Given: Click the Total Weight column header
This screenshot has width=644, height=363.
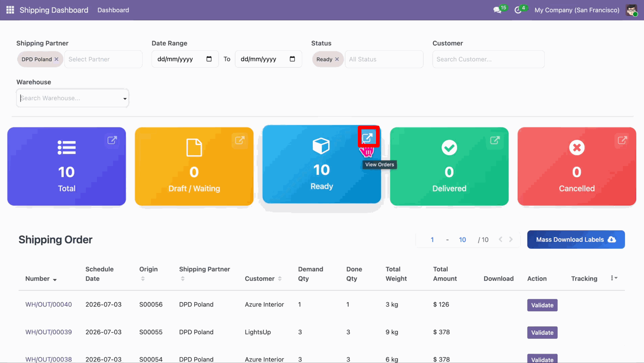Looking at the screenshot, I should point(396,274).
